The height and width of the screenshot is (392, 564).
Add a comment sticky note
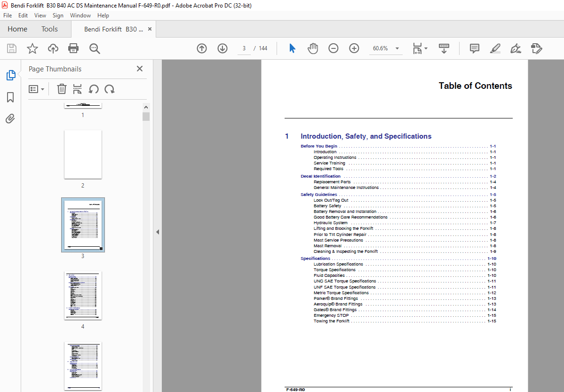(475, 48)
